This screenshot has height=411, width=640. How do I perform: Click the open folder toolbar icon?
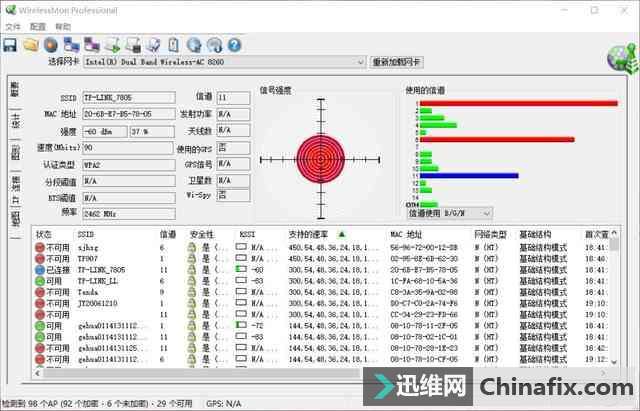(31, 45)
